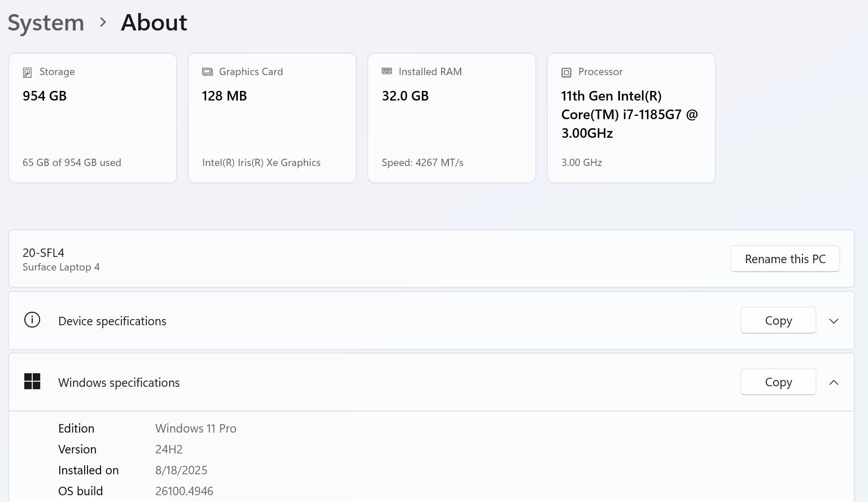
Task: Open the Device specifications header row
Action: [x=431, y=320]
